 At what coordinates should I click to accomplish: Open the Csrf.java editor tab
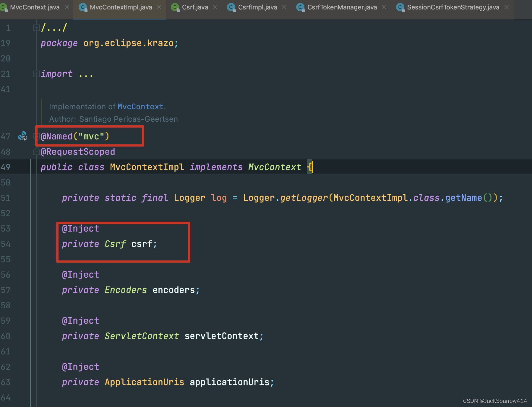click(x=195, y=7)
